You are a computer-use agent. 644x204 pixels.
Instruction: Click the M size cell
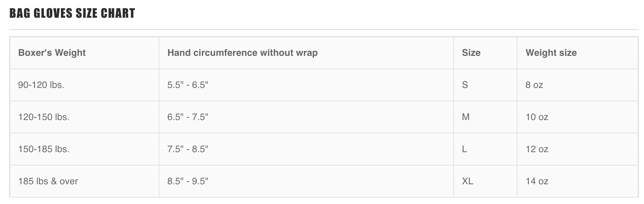pos(466,117)
